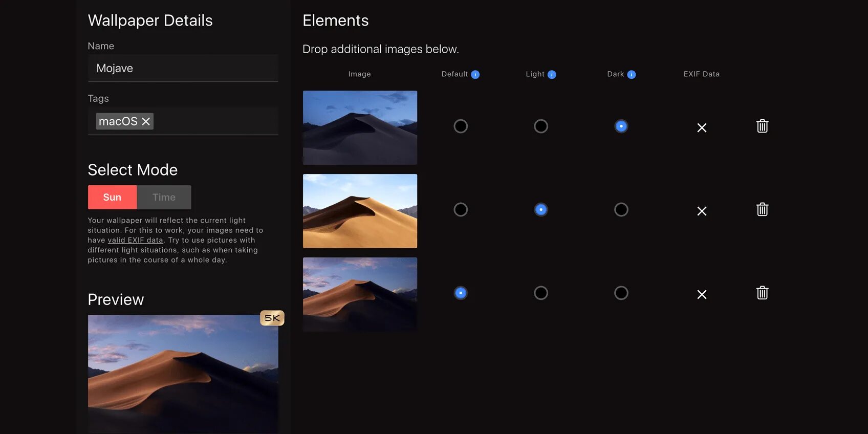The image size is (868, 434).
Task: Click the Elements heading
Action: tap(336, 20)
